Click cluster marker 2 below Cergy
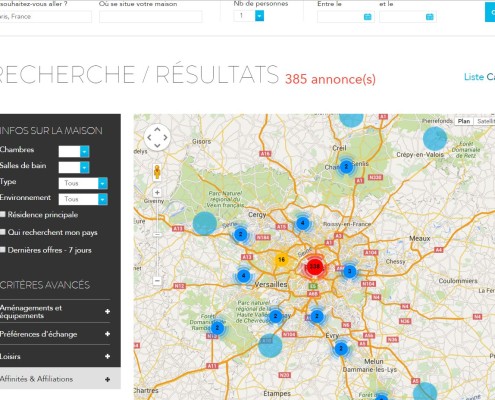Viewport: 495px width, 400px height. (240, 234)
